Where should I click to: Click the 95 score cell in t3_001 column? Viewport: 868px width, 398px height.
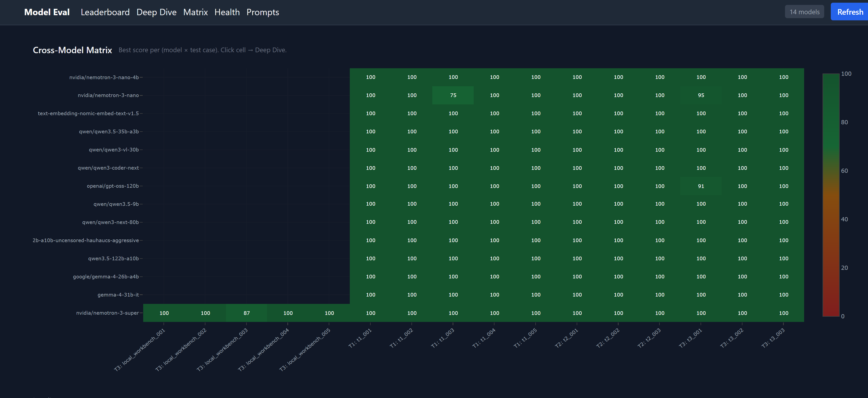[701, 95]
